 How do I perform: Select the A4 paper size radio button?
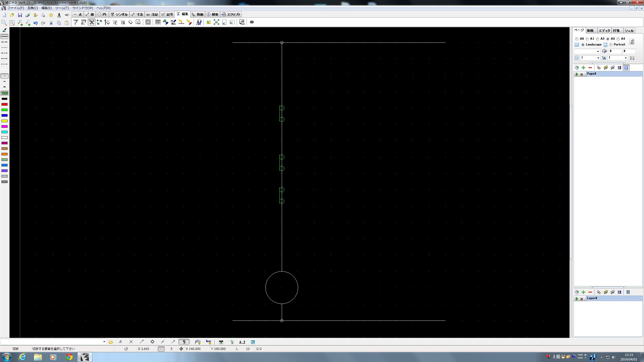(x=618, y=39)
